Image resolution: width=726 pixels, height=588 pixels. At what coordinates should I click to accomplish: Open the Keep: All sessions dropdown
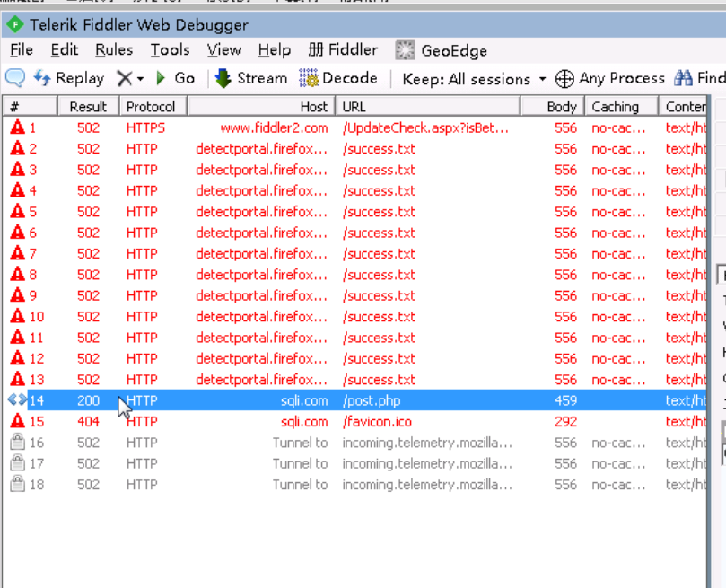pyautogui.click(x=474, y=79)
